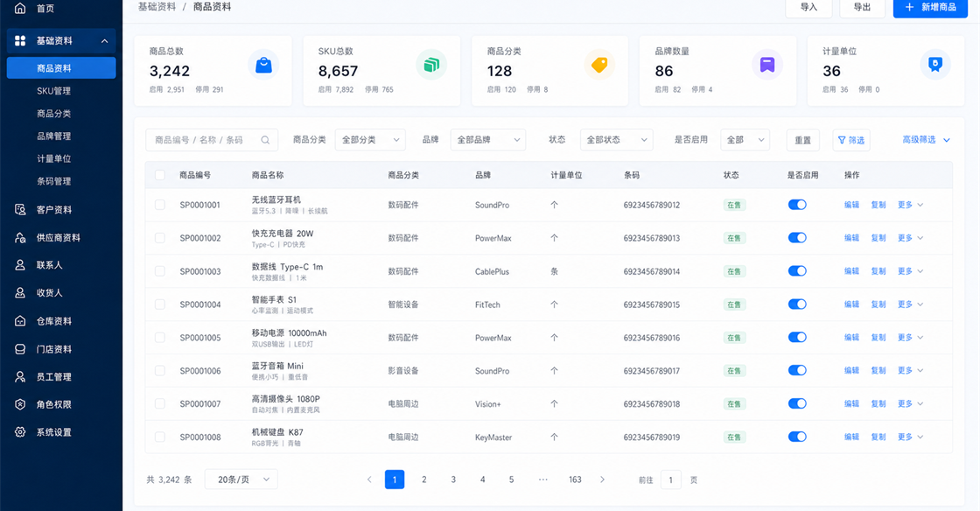This screenshot has height=511, width=980.
Task: Check the box for SP0001005
Action: click(x=160, y=338)
